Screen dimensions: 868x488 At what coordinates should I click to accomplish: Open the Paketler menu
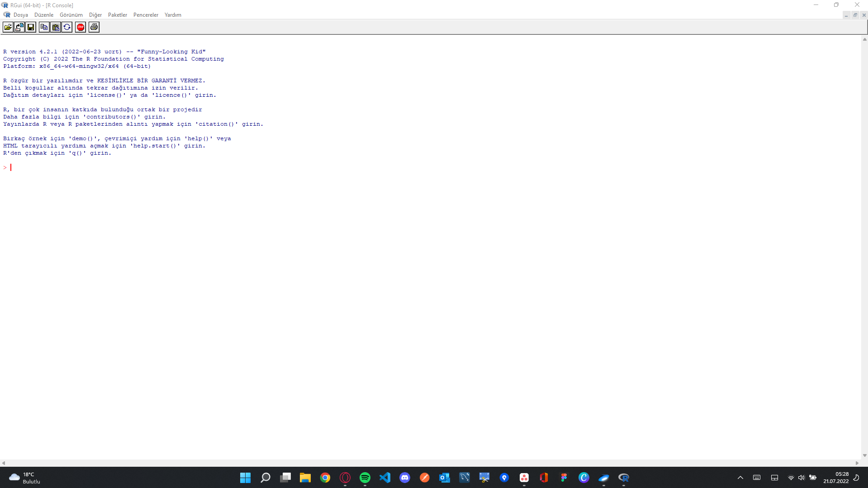pos(117,14)
